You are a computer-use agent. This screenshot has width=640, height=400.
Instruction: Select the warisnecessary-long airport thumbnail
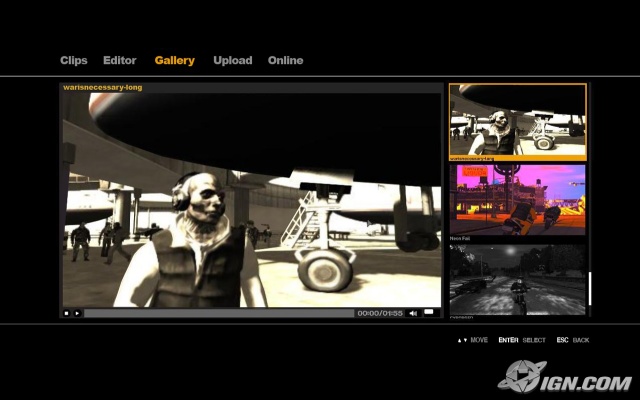pos(517,119)
